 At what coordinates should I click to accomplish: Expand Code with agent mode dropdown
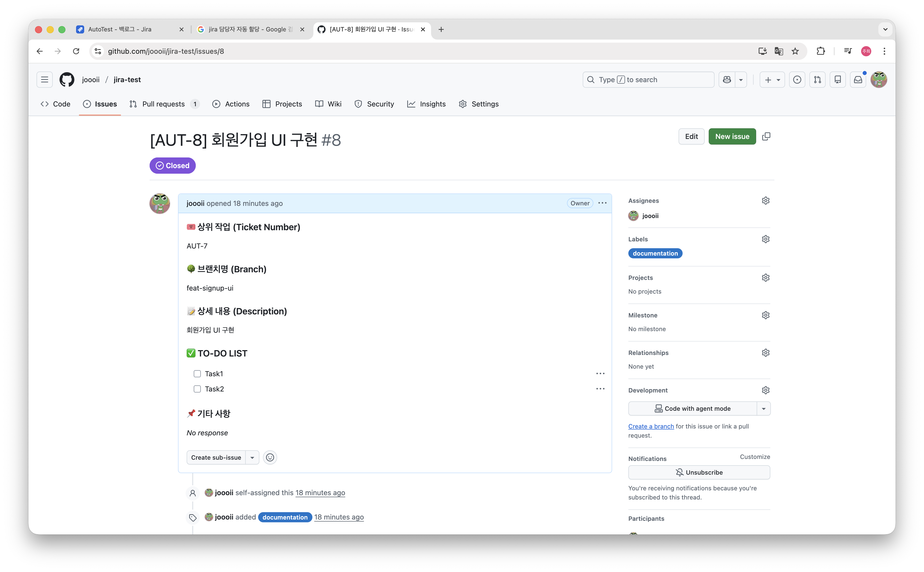763,408
